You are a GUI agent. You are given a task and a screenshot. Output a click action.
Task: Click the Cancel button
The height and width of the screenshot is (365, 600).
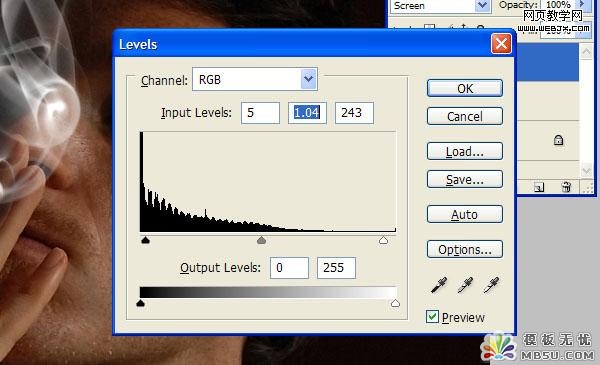(x=465, y=116)
